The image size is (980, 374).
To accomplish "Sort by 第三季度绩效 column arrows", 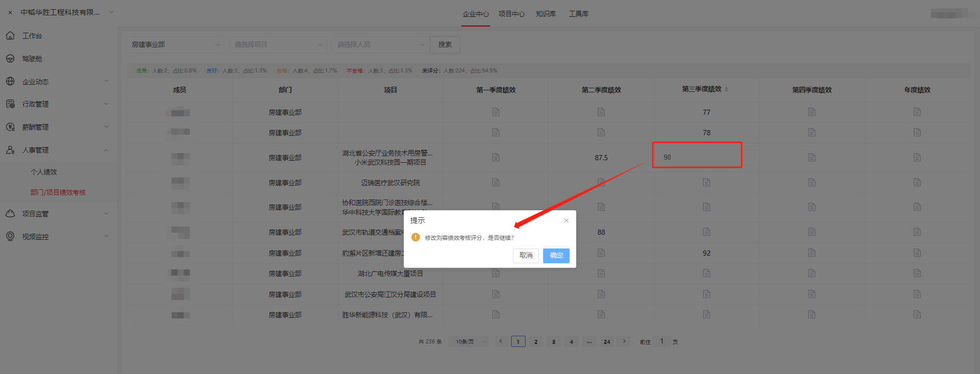I will pyautogui.click(x=726, y=89).
